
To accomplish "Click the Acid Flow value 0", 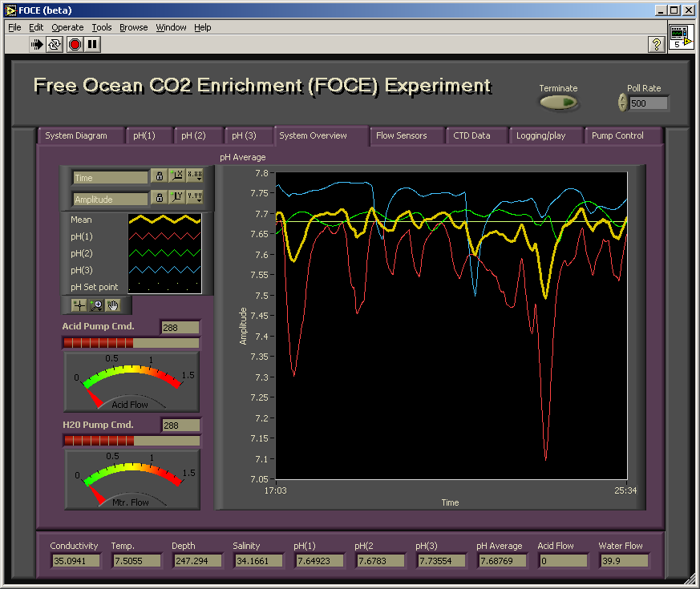I will [x=563, y=561].
